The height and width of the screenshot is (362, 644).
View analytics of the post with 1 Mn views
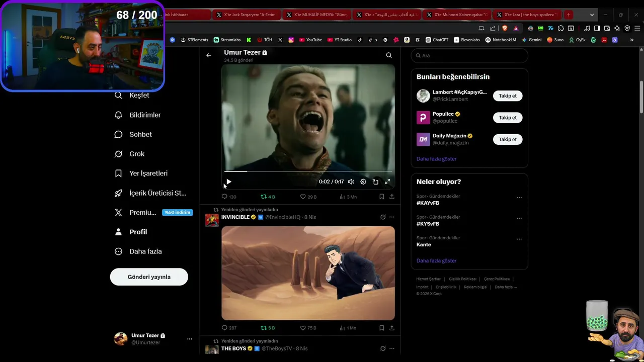348,328
